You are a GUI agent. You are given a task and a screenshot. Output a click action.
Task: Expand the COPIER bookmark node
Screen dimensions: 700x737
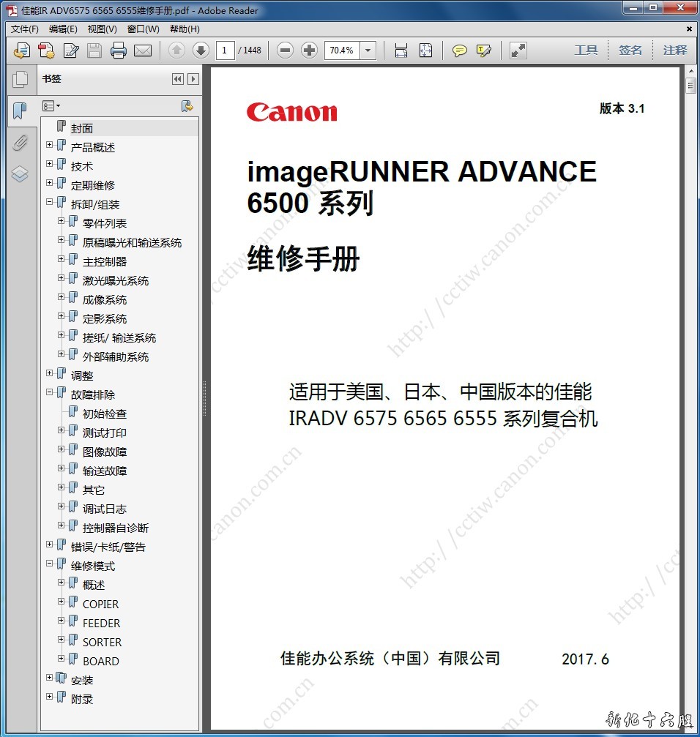(62, 602)
